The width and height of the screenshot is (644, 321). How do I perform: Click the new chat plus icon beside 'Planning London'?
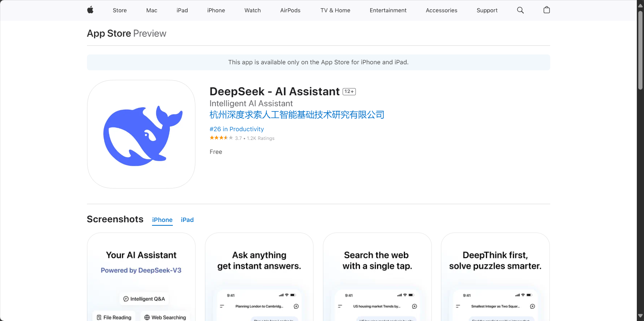coord(296,306)
